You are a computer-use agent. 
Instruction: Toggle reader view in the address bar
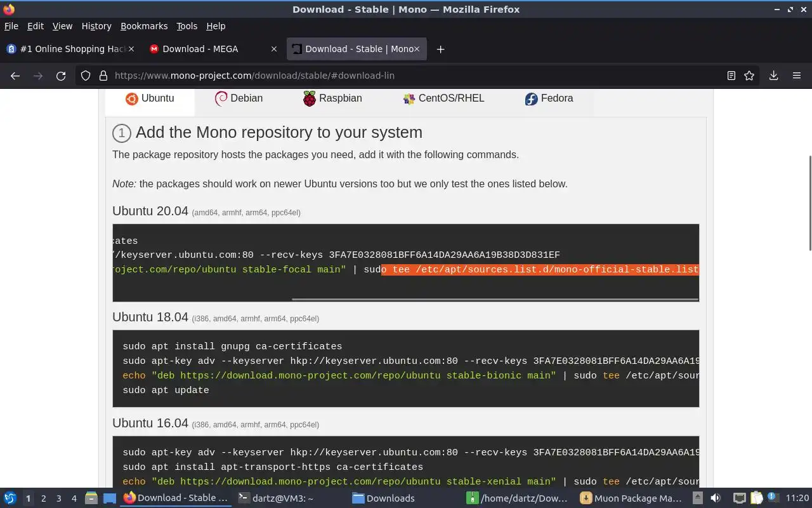(731, 76)
